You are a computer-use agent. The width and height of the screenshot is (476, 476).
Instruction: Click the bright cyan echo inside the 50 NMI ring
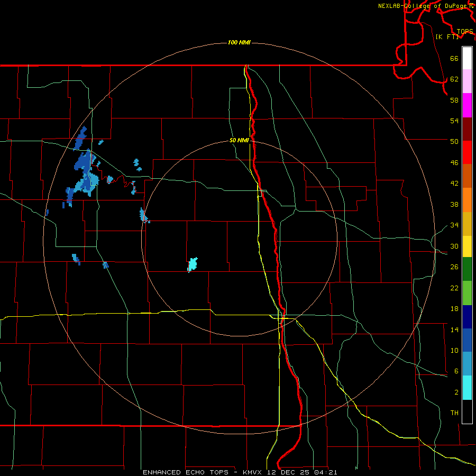coord(193,264)
